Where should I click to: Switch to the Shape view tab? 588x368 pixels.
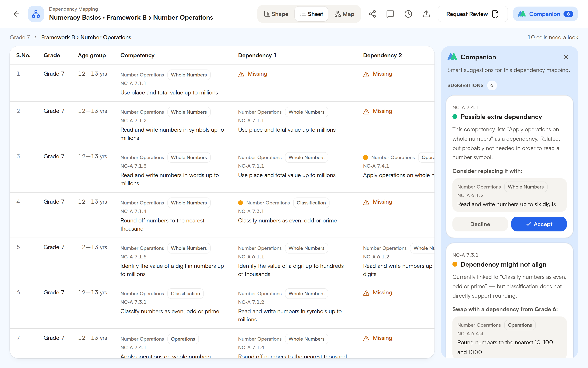[276, 14]
